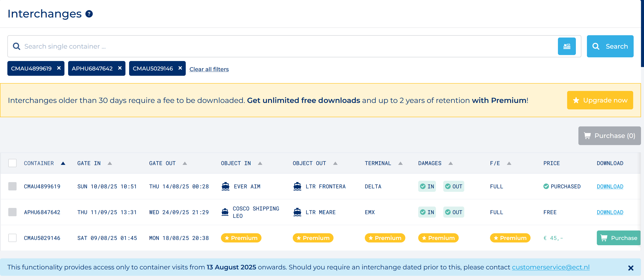Viewport: 644px width, 280px height.
Task: Click the EVER AIM vessel icon
Action: click(x=225, y=187)
